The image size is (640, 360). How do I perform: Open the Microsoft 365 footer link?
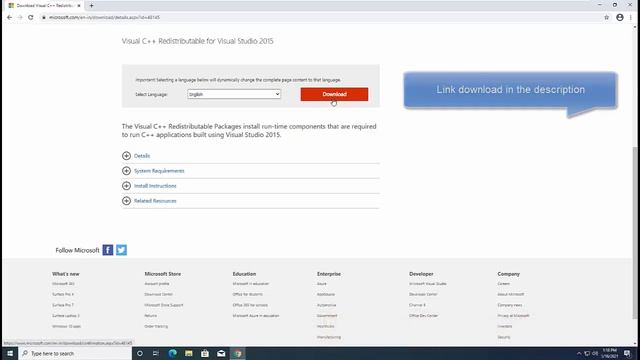(63, 284)
